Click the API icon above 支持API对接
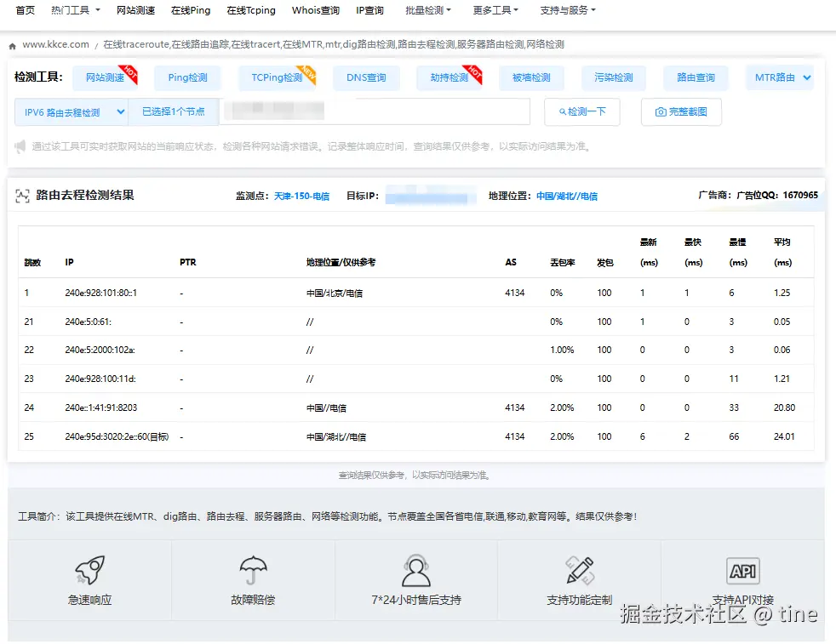The height and width of the screenshot is (644, 836). click(742, 571)
